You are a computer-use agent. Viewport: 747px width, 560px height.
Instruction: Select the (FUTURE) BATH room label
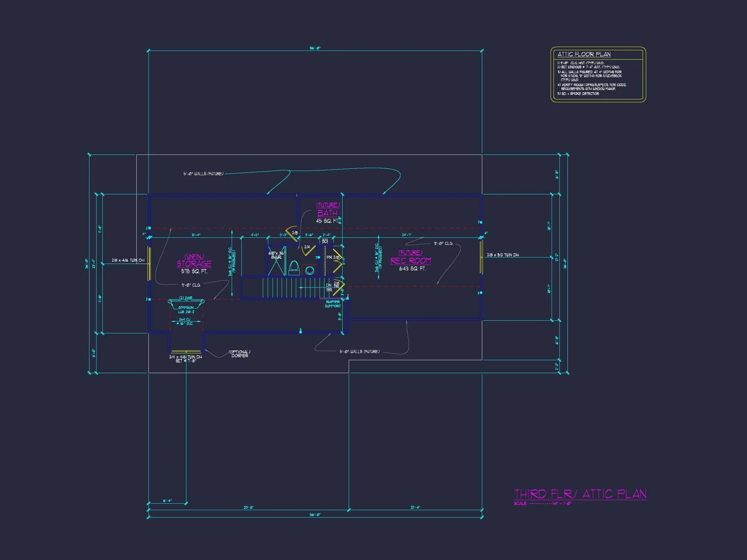[x=327, y=213]
